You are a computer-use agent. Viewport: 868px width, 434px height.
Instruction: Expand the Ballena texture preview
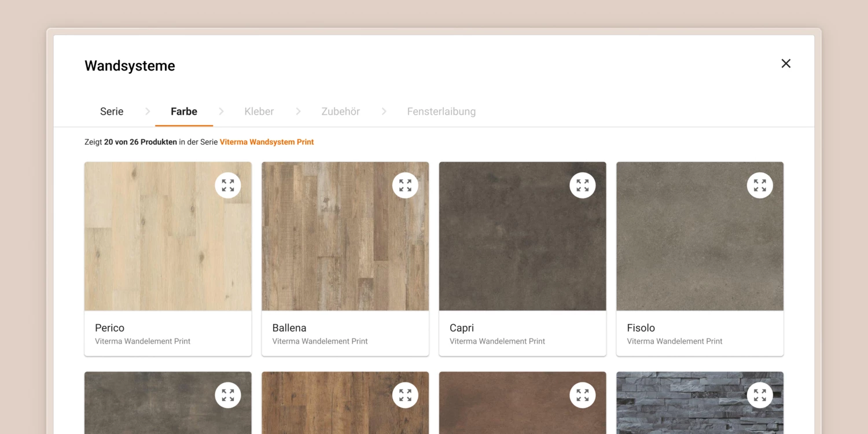pos(405,185)
